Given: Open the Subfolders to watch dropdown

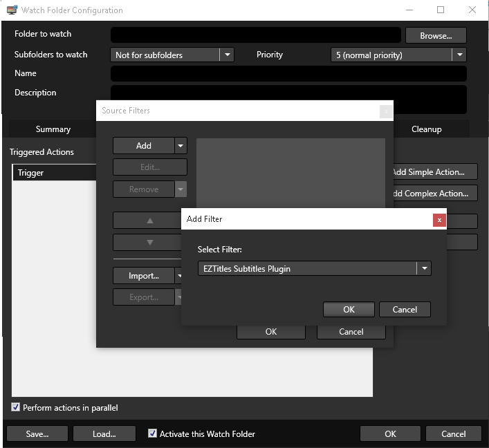Looking at the screenshot, I should pyautogui.click(x=227, y=55).
